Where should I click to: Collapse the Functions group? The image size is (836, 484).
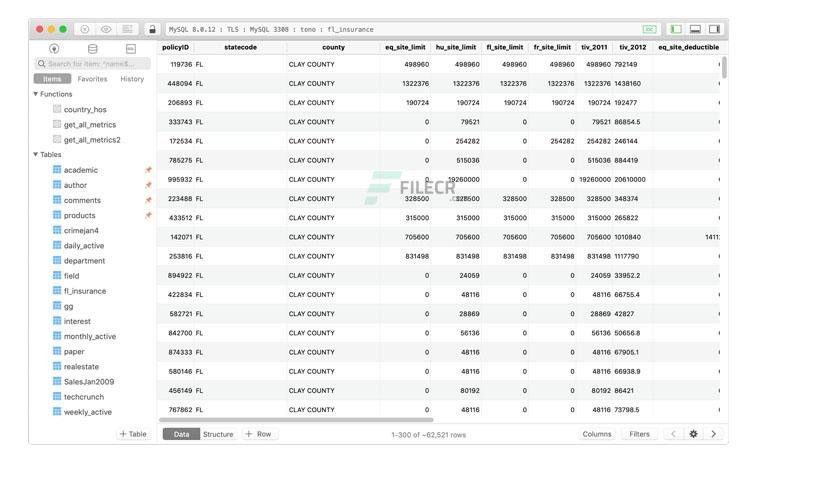(x=36, y=94)
